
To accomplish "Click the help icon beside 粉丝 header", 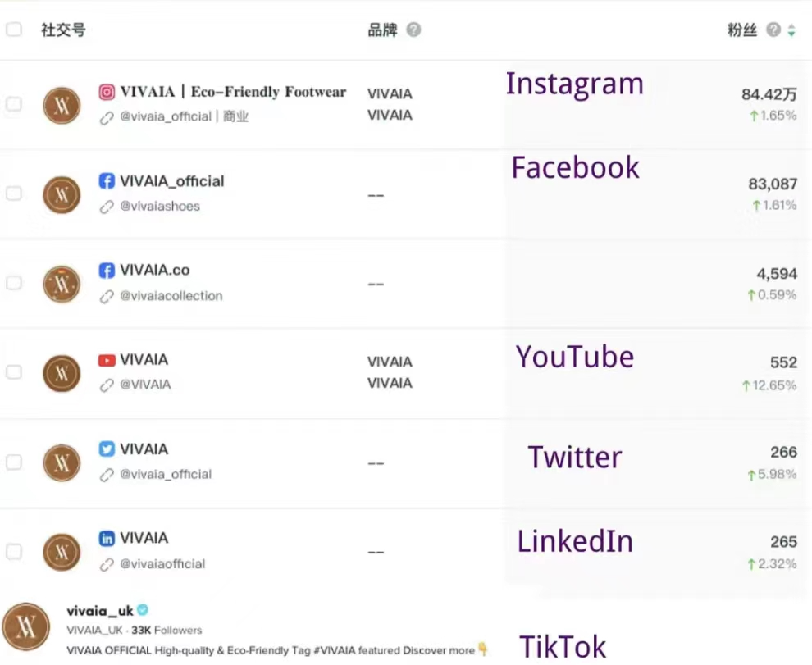I will tap(773, 30).
